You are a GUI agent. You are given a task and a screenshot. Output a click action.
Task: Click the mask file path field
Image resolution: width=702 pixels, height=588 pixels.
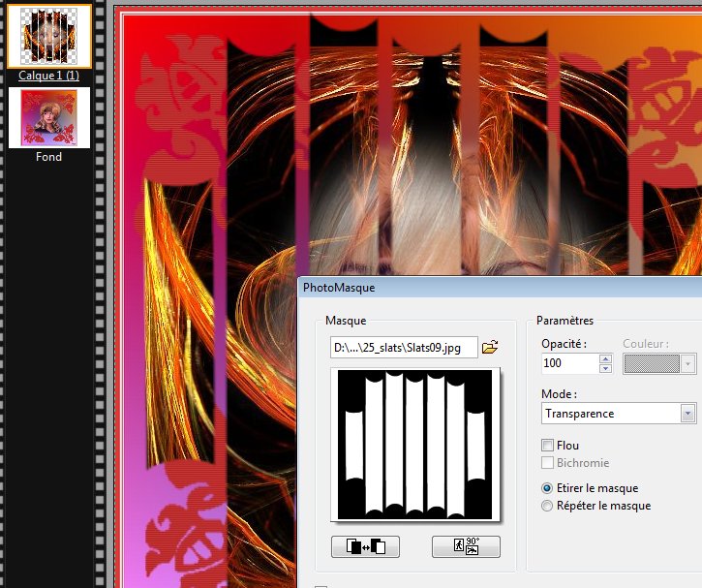point(403,347)
